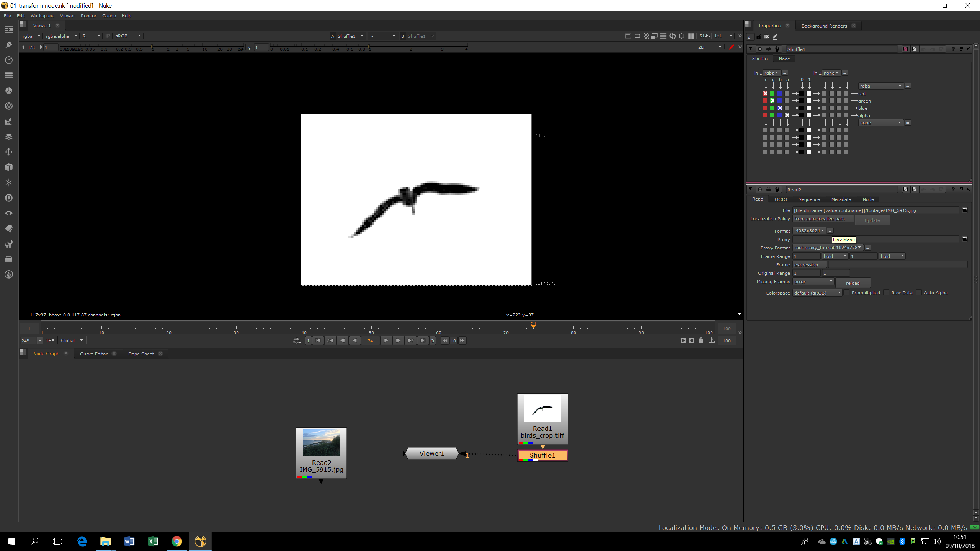Switch to the Curve Editor tab
Image resolution: width=980 pixels, height=551 pixels.
(x=94, y=354)
